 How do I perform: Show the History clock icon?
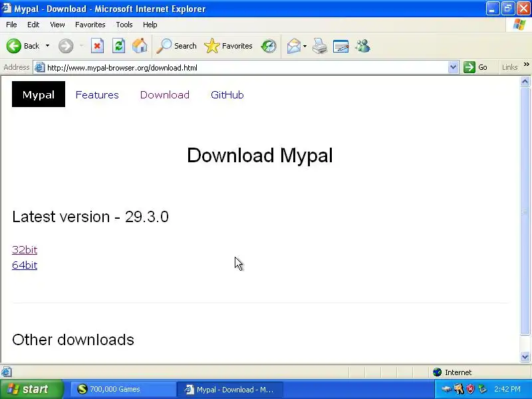click(269, 46)
